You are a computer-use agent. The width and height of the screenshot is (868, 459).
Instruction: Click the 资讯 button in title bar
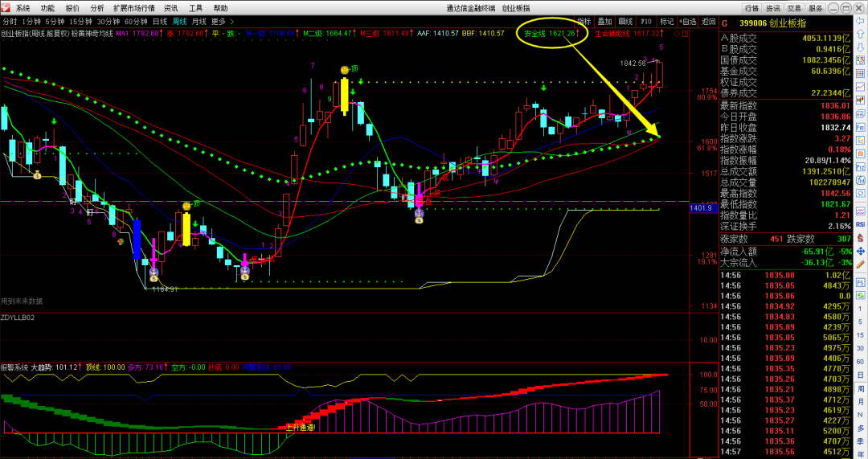(x=773, y=8)
